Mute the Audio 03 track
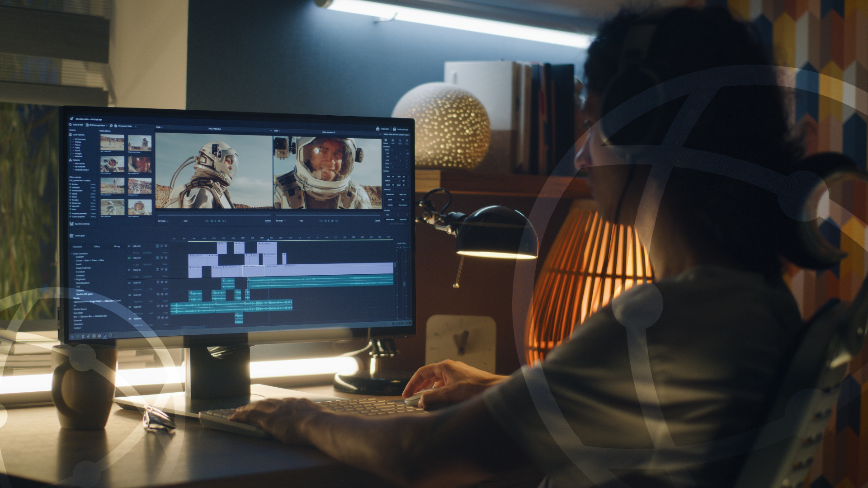 [x=165, y=313]
